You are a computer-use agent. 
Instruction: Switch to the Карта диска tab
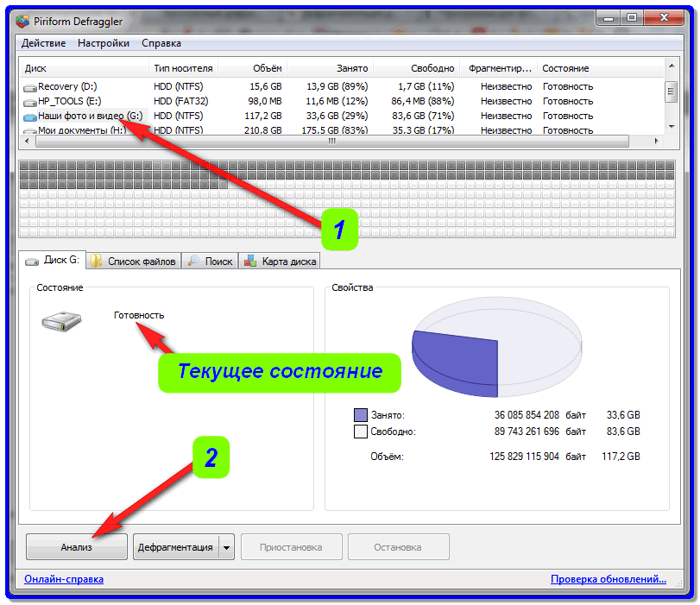pos(280,261)
